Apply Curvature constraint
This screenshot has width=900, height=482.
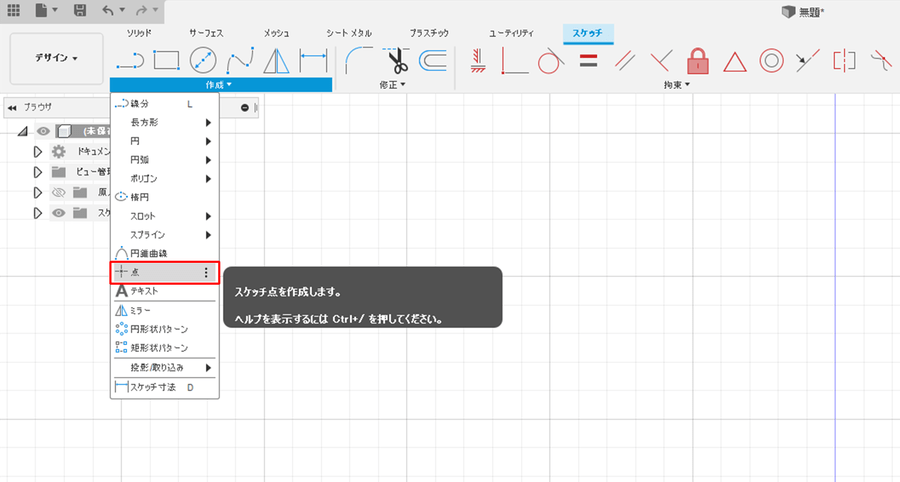(881, 60)
